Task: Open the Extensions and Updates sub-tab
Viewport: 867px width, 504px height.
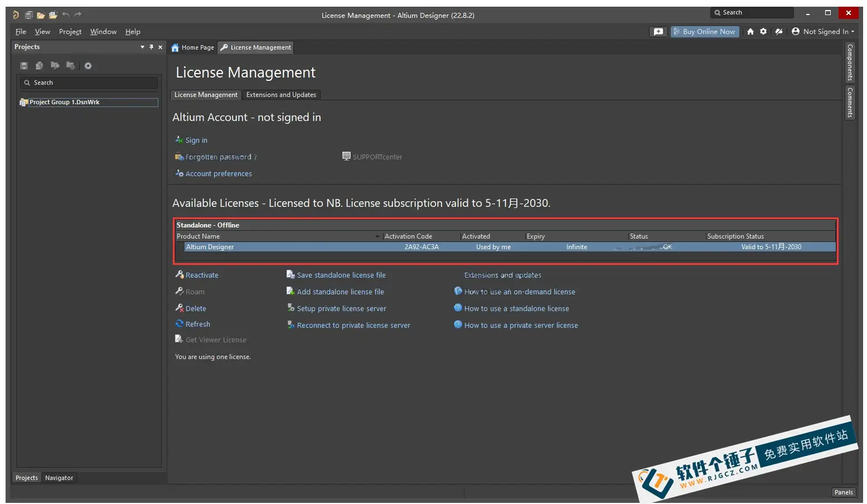Action: [x=281, y=95]
